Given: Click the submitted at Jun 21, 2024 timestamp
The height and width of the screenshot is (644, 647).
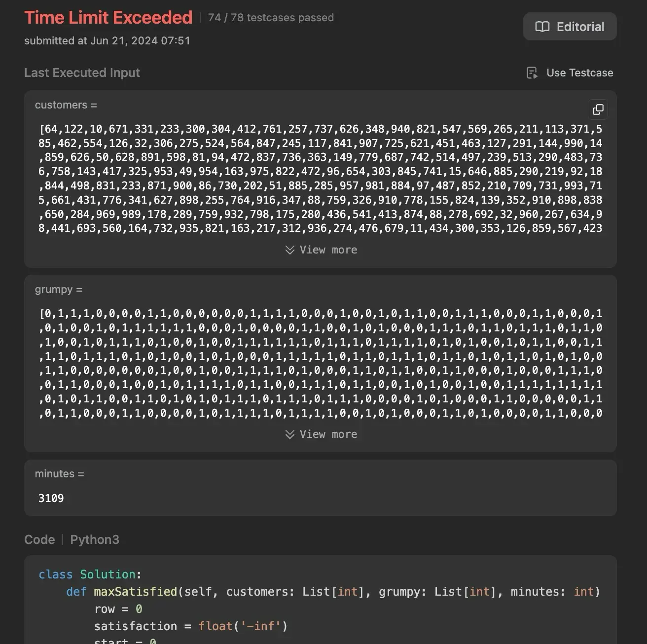Looking at the screenshot, I should tap(107, 41).
